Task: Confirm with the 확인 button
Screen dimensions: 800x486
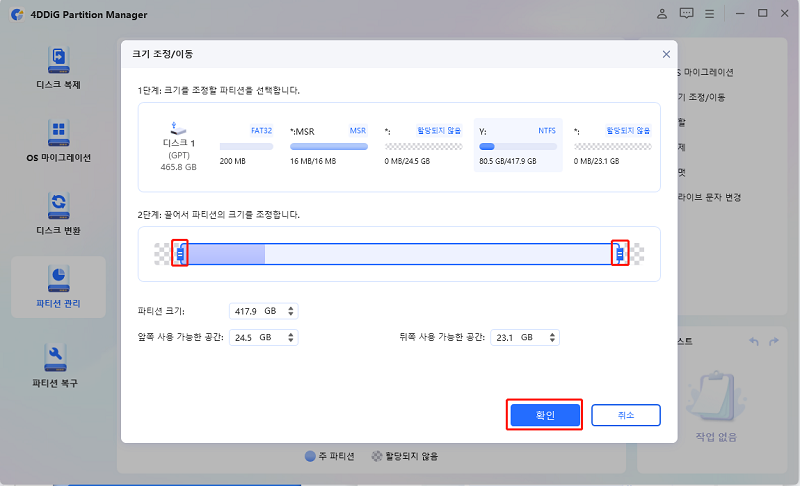Action: tap(545, 415)
